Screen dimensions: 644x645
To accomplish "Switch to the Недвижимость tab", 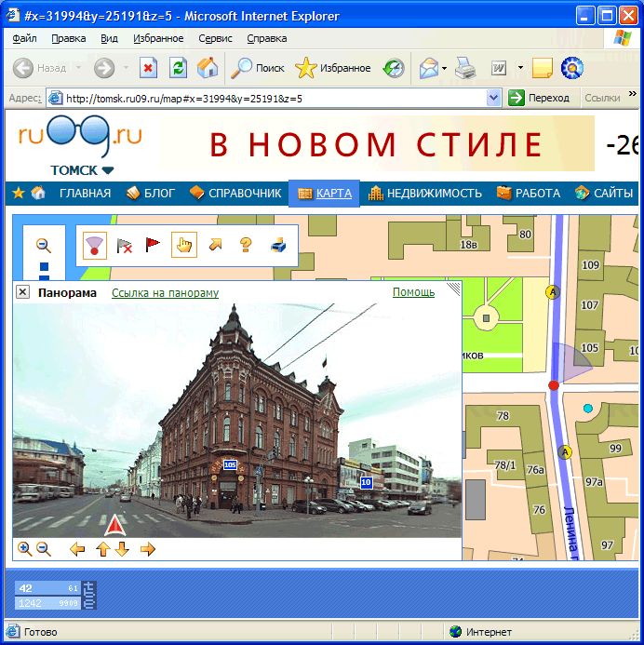I will click(425, 194).
